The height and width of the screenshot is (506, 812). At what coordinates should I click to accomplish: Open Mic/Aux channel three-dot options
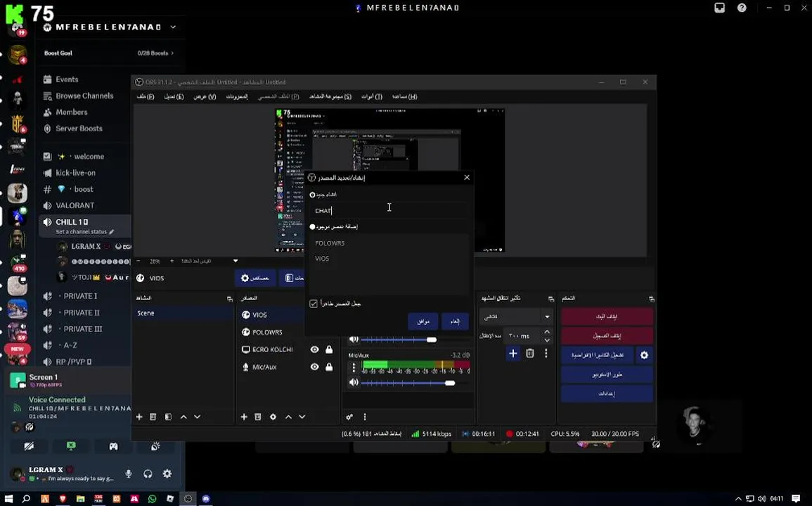pos(354,368)
